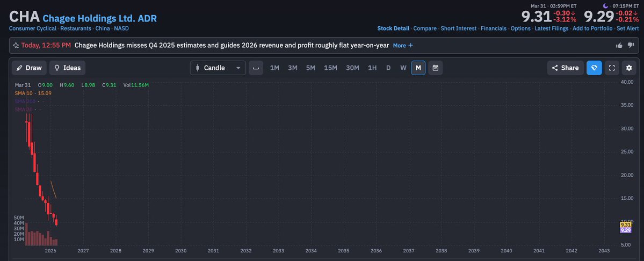Click the Chagee Holdings Ltd. ADR company name

pyautogui.click(x=100, y=18)
